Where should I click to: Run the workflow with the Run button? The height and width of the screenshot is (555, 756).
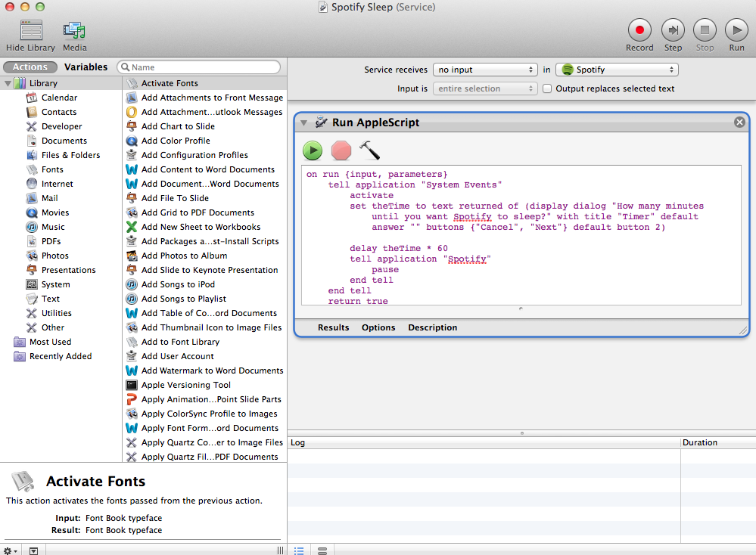pyautogui.click(x=736, y=30)
